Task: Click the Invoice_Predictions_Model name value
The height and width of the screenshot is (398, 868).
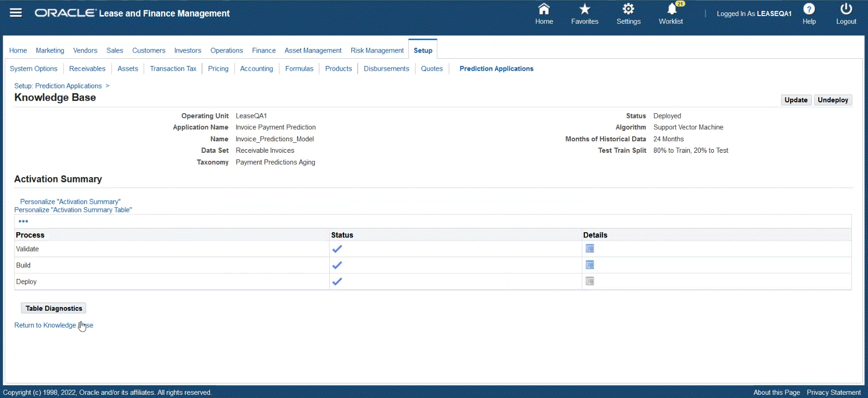Action: pyautogui.click(x=275, y=139)
